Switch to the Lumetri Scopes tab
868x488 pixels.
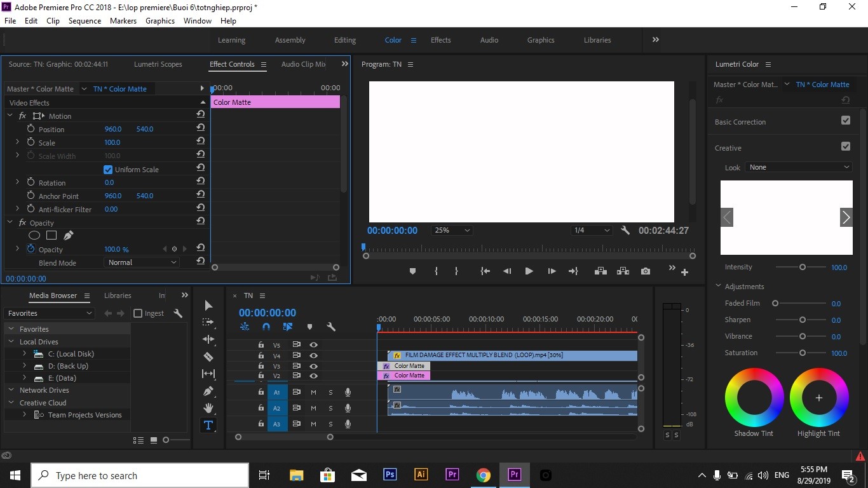tap(158, 64)
